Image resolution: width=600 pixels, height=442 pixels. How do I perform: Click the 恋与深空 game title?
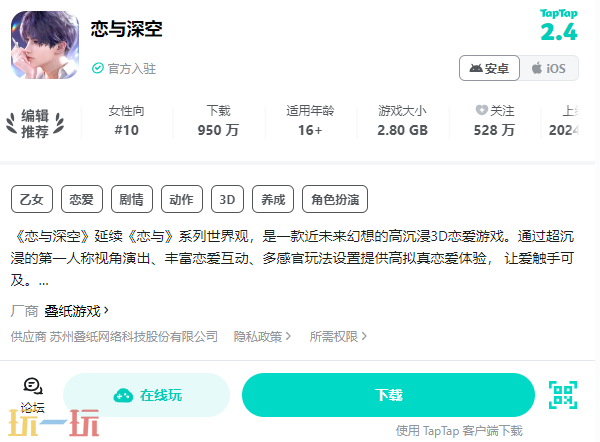pyautogui.click(x=127, y=29)
